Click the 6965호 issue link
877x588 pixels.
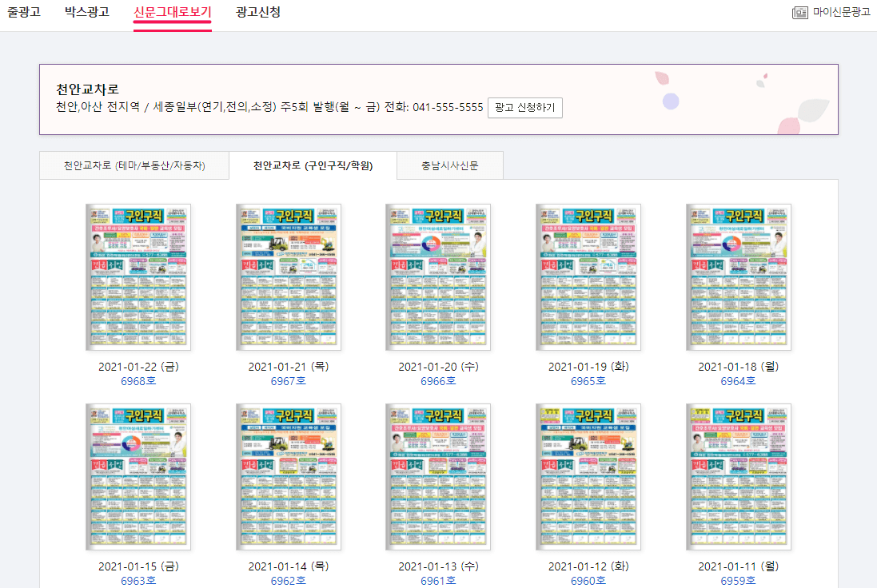click(x=588, y=381)
